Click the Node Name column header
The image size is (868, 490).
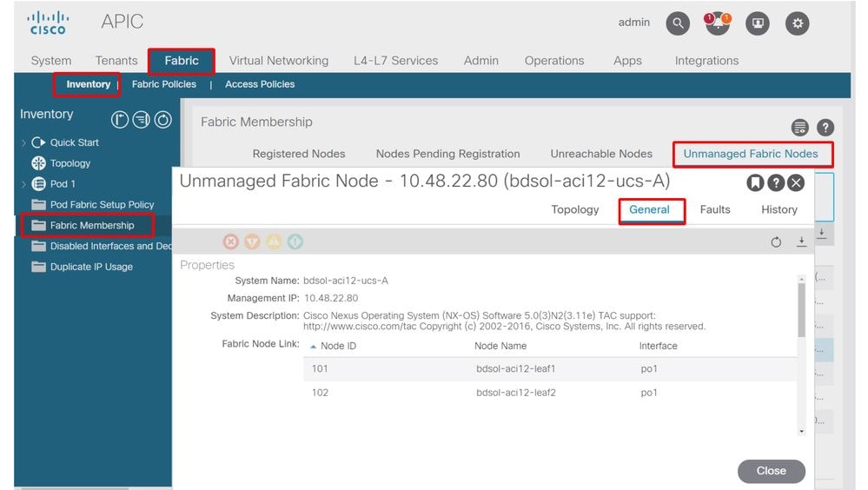[x=500, y=346]
